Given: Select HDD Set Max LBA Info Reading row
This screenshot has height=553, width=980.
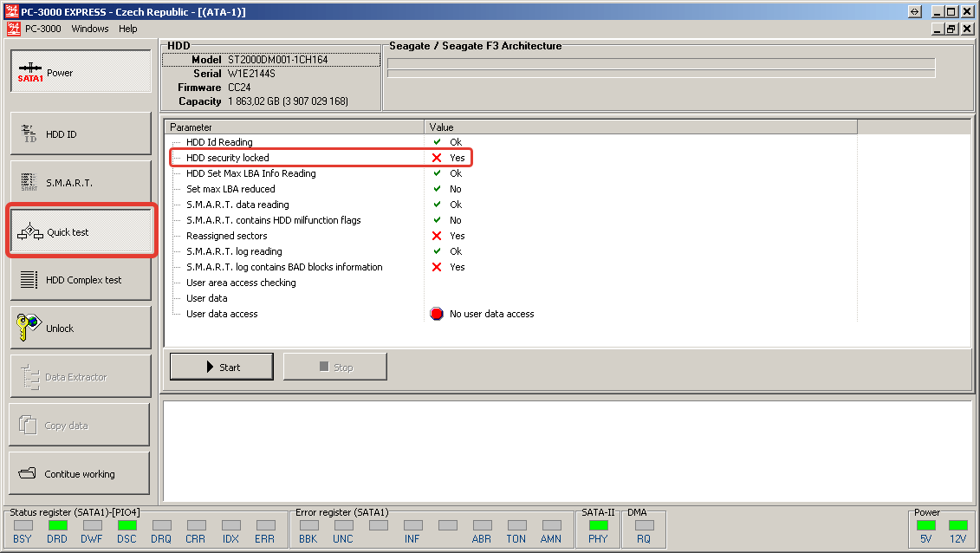Looking at the screenshot, I should (510, 173).
